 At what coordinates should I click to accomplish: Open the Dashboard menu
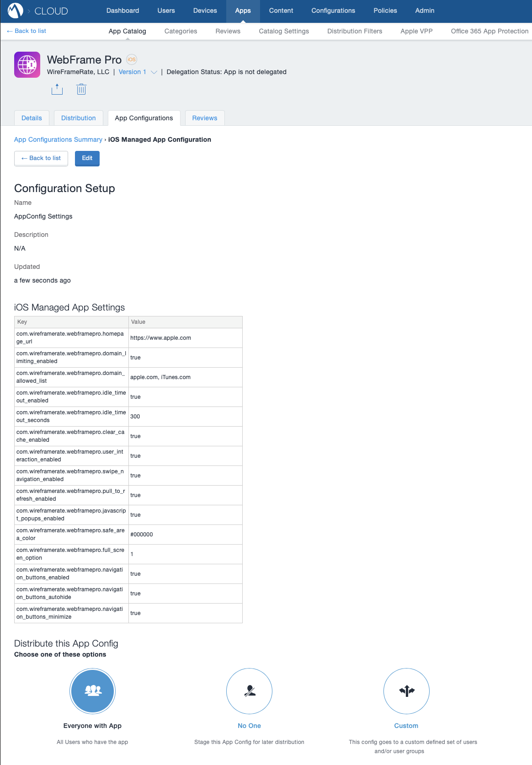[123, 11]
